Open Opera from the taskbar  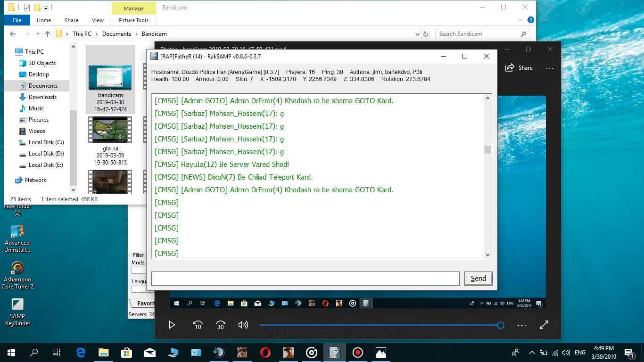tap(265, 352)
